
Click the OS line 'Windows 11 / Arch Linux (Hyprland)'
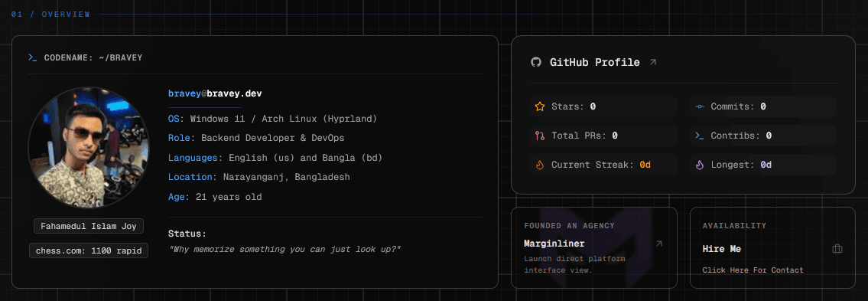click(x=272, y=119)
